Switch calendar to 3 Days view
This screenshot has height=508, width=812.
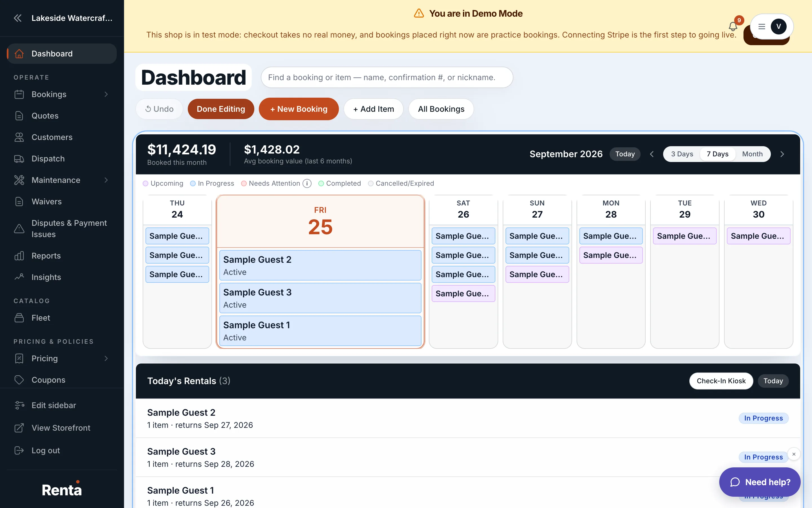tap(682, 154)
